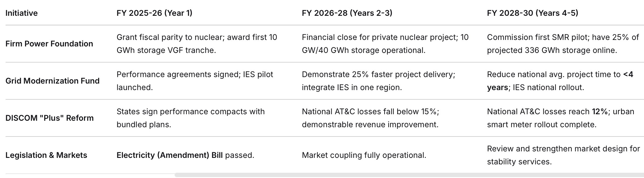The image size is (644, 178).
Task: Click the IES national rollout cell
Action: coord(560,81)
